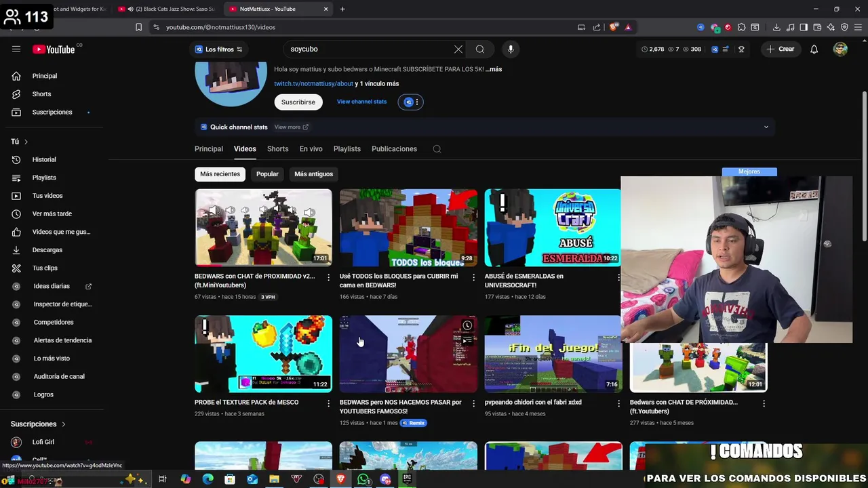The image size is (868, 488).
Task: Open Brave Rewards triangle icon
Action: tap(628, 27)
